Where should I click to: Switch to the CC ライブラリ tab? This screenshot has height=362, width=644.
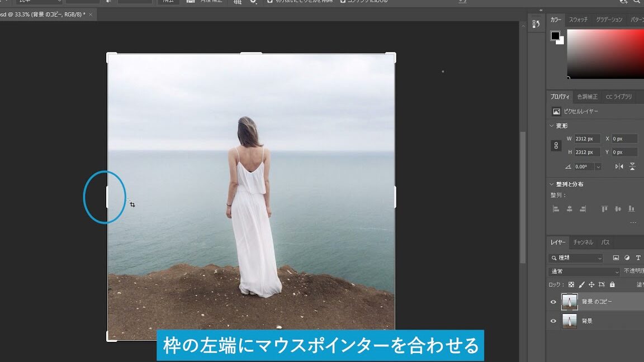pos(619,97)
